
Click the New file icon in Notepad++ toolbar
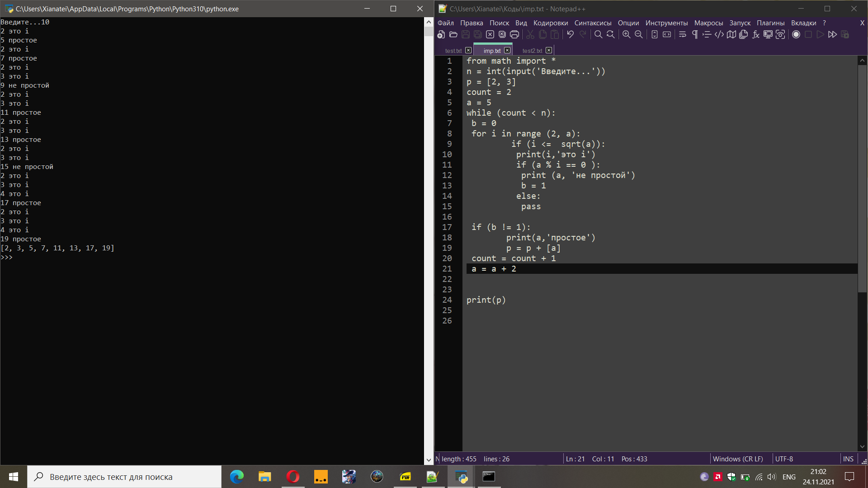pyautogui.click(x=441, y=35)
